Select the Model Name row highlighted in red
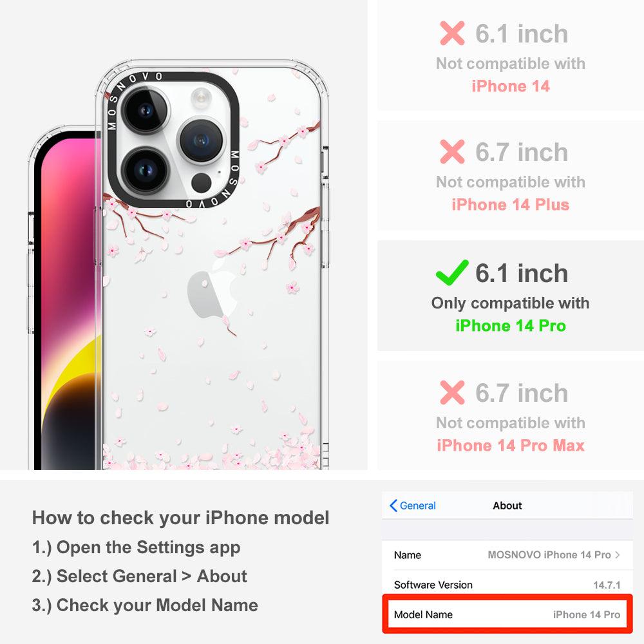The image size is (644, 644). 507,614
